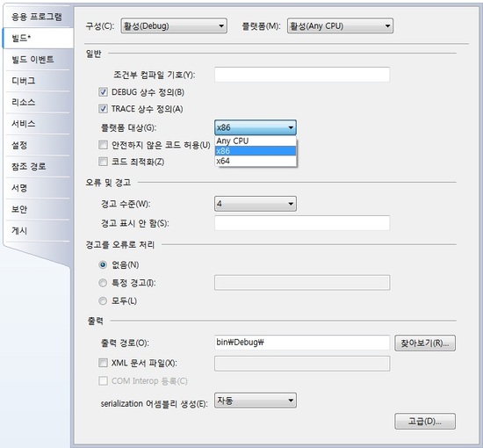Select the 특정 경고 radio button
The image size is (483, 448).
(103, 283)
